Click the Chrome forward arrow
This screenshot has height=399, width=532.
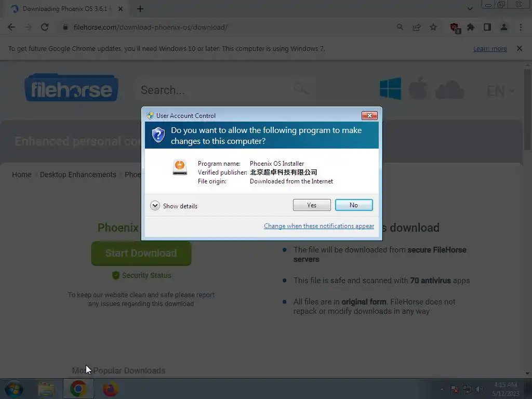(x=28, y=27)
